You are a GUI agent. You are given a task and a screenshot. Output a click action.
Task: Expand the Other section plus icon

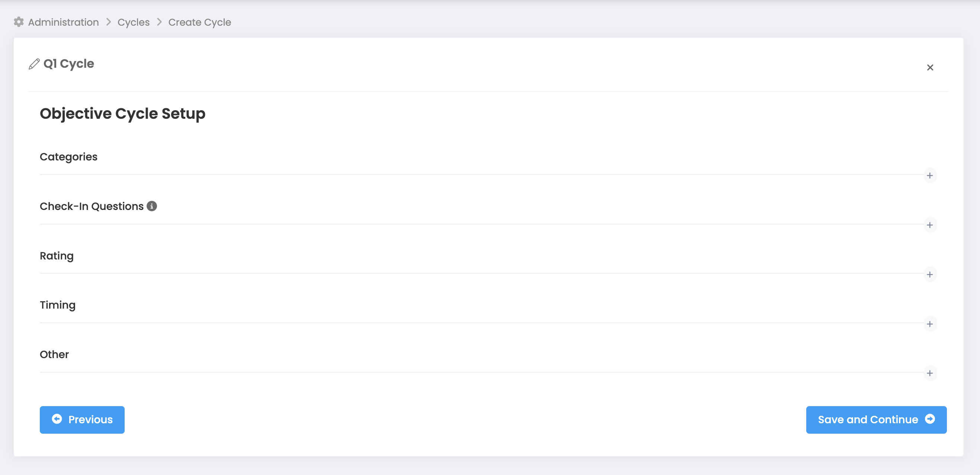click(930, 373)
